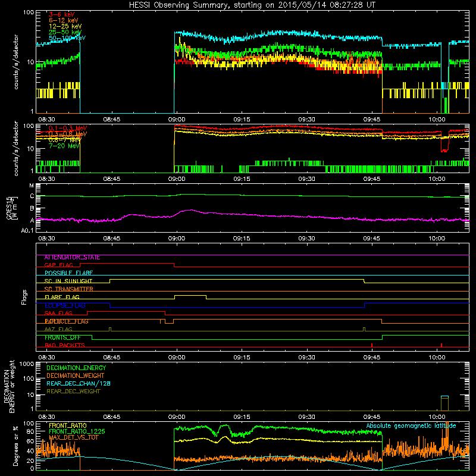The image size is (476, 476).
Task: Select the 6-12 keV legend label
Action: [x=64, y=20]
